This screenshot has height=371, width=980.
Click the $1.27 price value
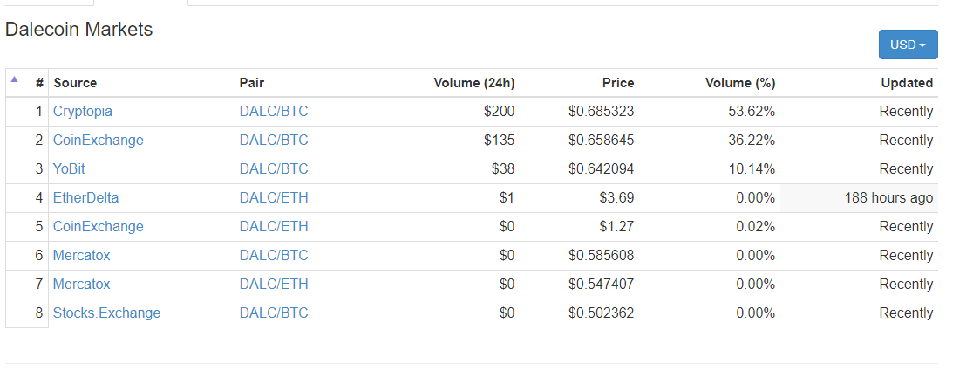coord(616,226)
